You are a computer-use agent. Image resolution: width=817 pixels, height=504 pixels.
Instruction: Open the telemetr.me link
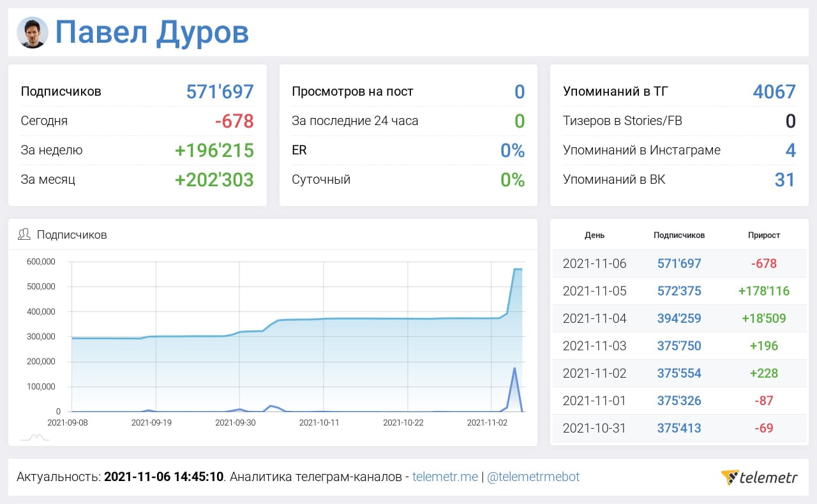coord(445,477)
